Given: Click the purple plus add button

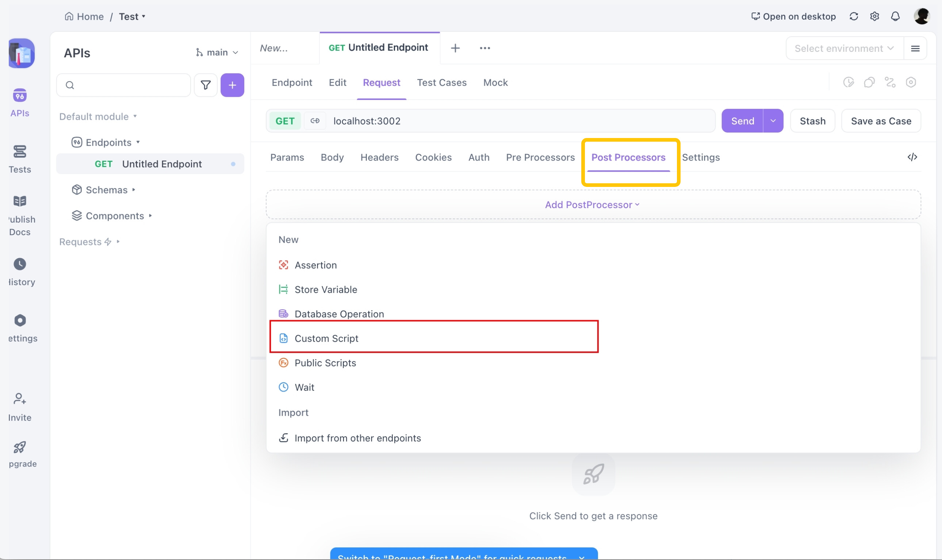Looking at the screenshot, I should click(x=232, y=85).
